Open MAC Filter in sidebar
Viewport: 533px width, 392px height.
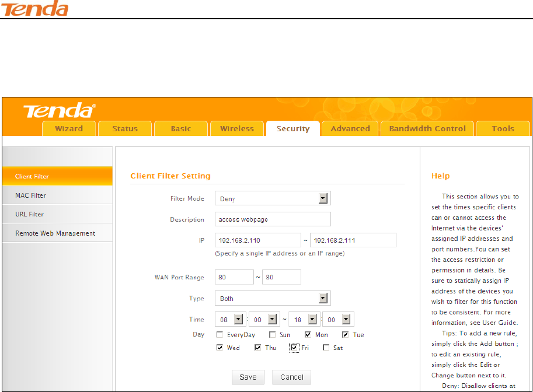(x=57, y=195)
